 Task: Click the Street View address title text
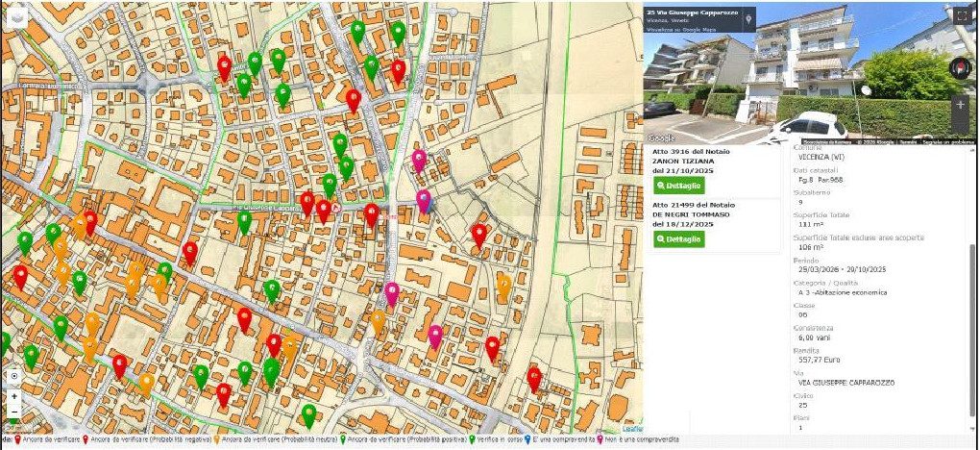[693, 12]
